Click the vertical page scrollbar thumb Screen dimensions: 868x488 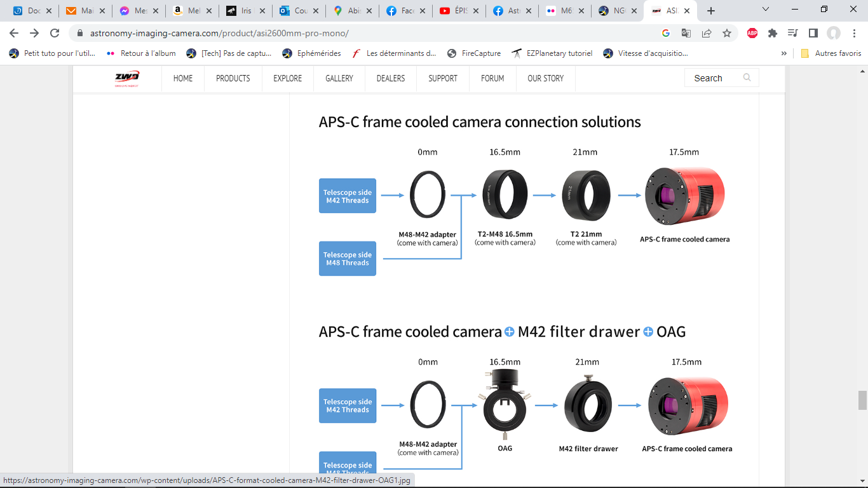862,400
